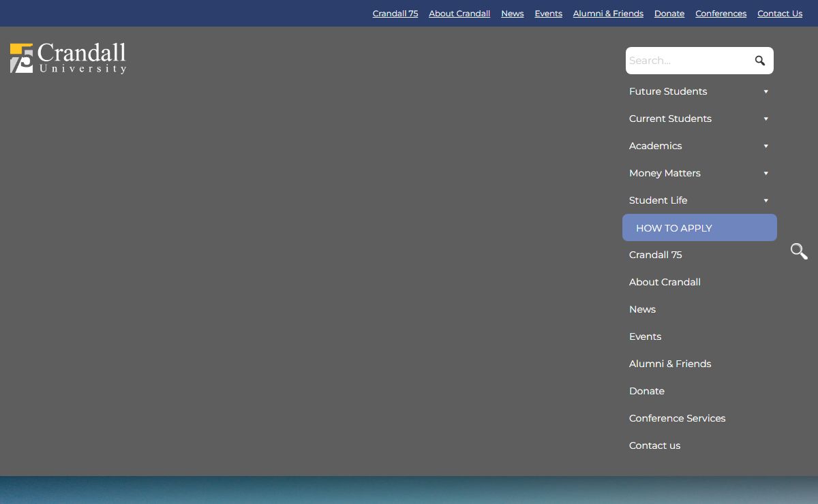Follow the Donate link in top bar

pos(669,14)
